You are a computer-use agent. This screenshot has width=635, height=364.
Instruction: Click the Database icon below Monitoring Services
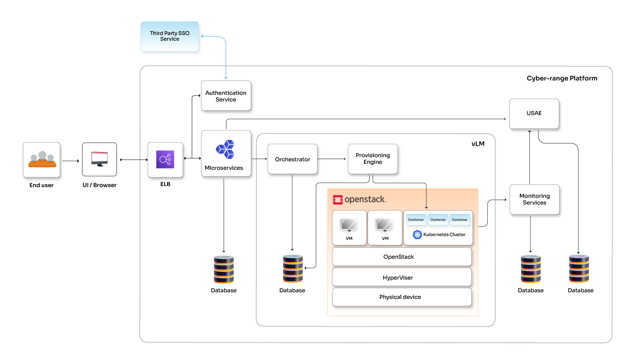tap(530, 269)
